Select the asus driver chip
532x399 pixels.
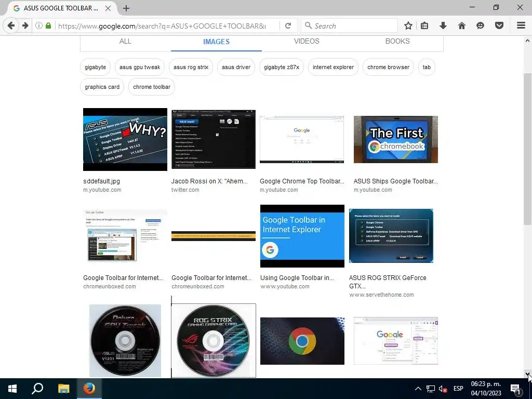coord(236,67)
